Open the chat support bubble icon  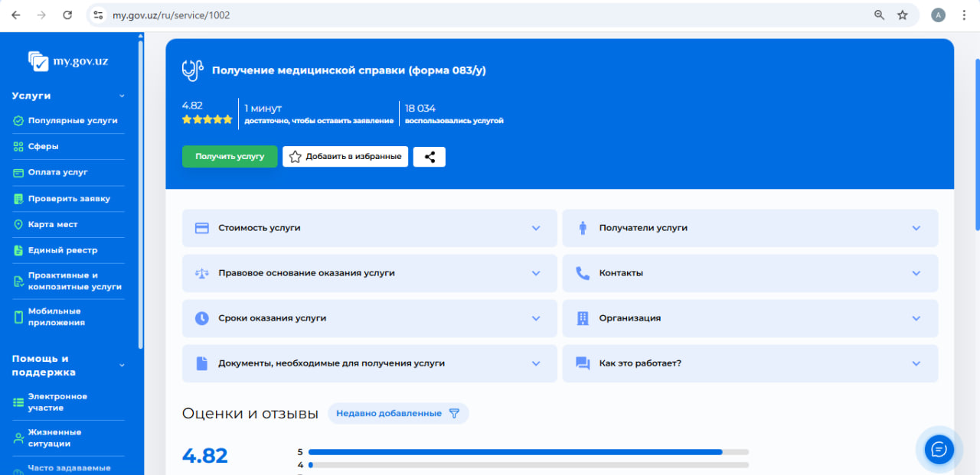tap(939, 449)
